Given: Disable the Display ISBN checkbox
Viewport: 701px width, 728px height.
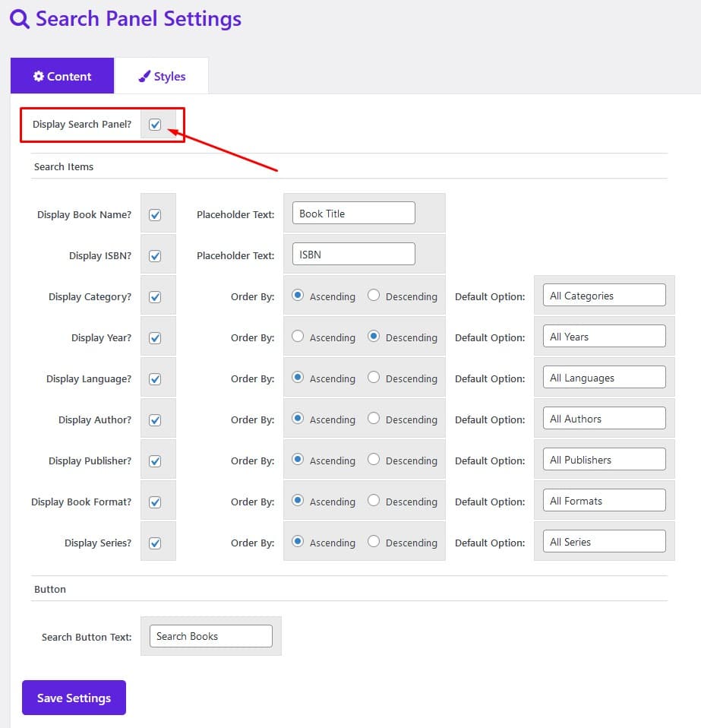Looking at the screenshot, I should (155, 256).
